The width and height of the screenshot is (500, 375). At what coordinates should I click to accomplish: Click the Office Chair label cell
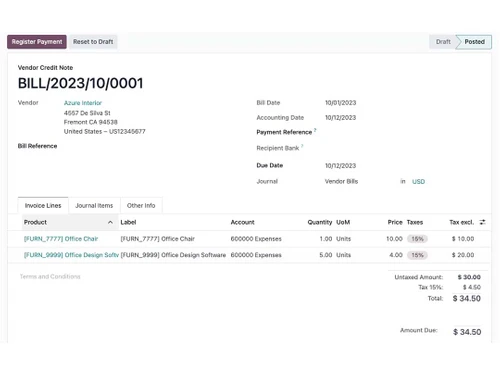click(157, 239)
